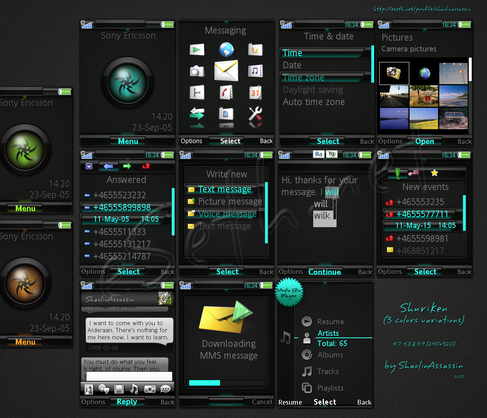Click the Pictures list scrollbar

point(470,94)
